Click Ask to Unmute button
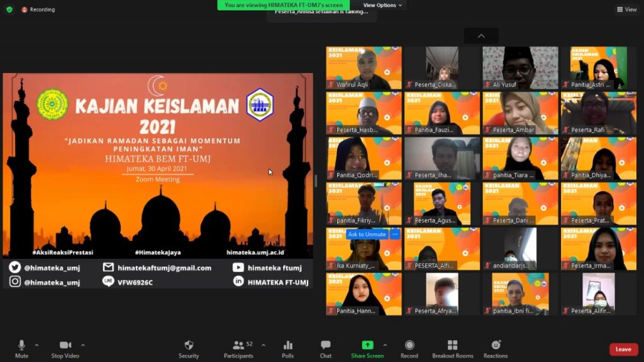 367,234
